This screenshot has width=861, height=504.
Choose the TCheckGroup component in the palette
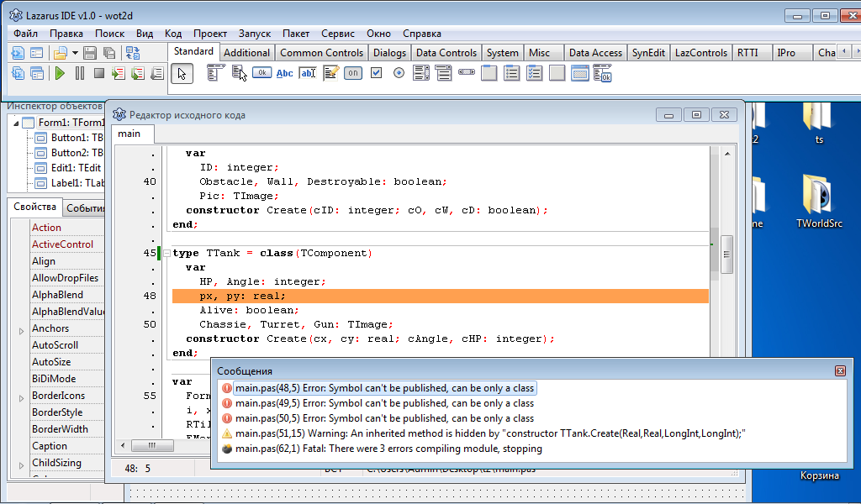pos(534,73)
